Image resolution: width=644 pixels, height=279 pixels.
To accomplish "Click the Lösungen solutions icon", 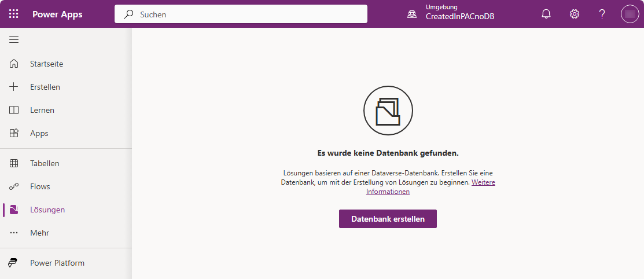I will tap(14, 210).
